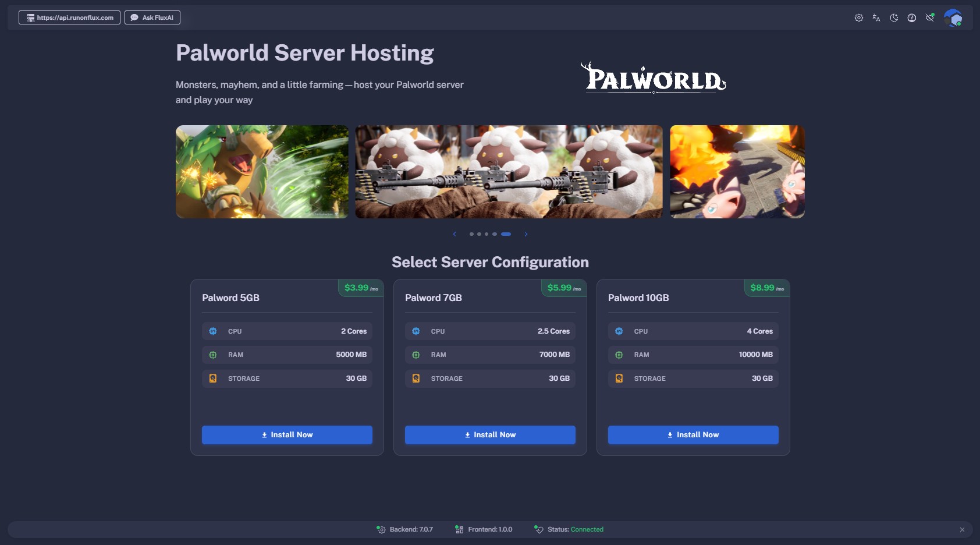Jump to the fourth carousel dot

(495, 234)
